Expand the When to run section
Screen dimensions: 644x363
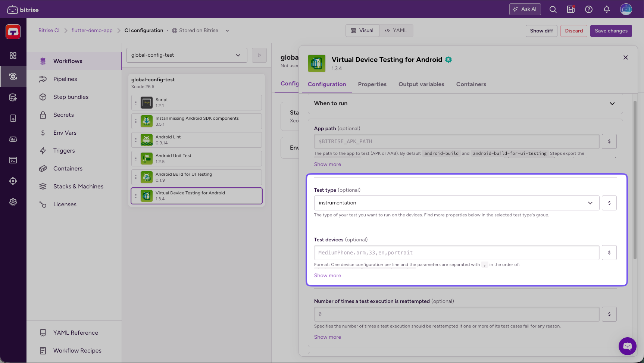point(465,103)
